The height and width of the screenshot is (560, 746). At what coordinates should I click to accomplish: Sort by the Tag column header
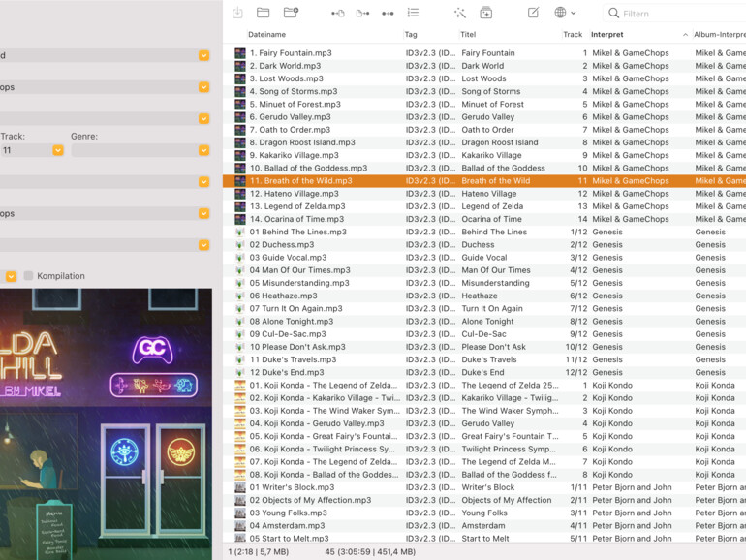click(x=411, y=35)
